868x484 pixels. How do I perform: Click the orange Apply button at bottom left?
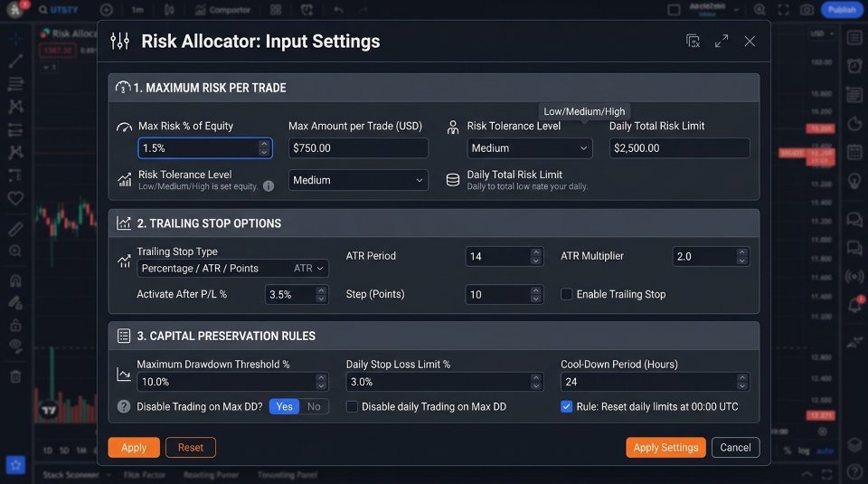[134, 448]
